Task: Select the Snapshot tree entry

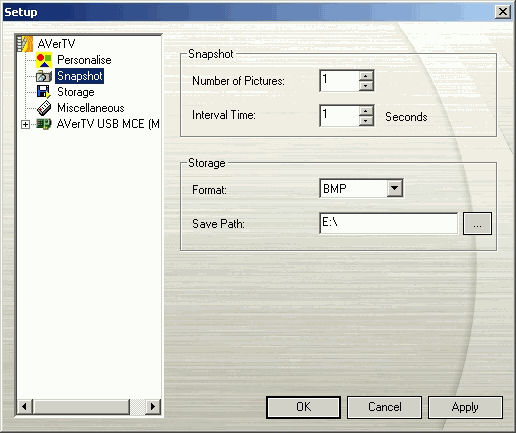Action: click(x=80, y=76)
